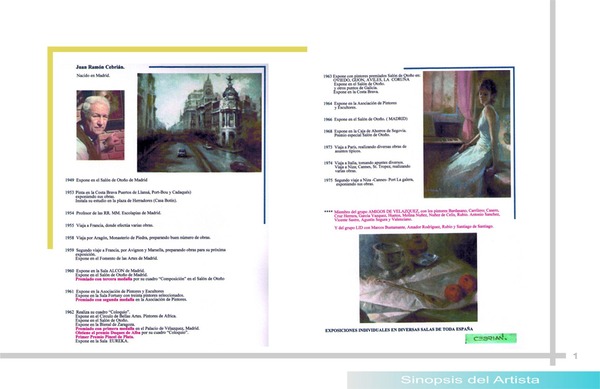Click the Exposiciones Individuales bold caption

399,329
